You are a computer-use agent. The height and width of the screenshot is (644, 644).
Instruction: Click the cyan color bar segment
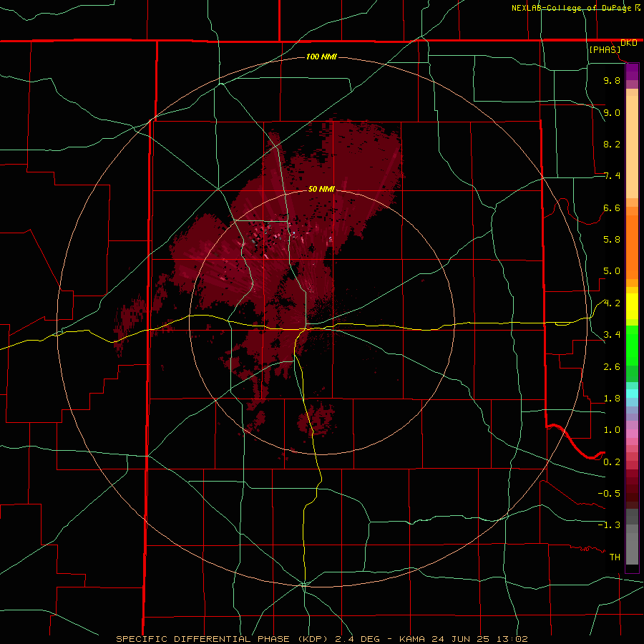(x=632, y=394)
